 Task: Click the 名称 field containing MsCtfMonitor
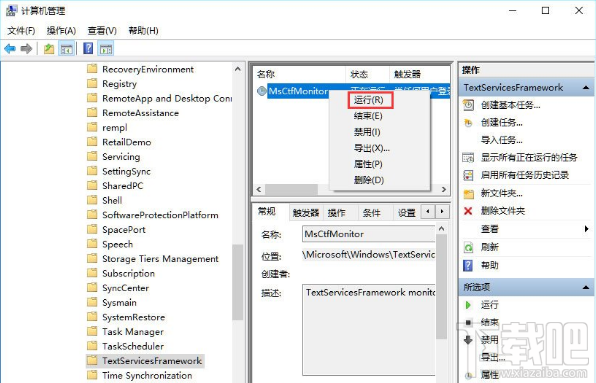click(369, 234)
